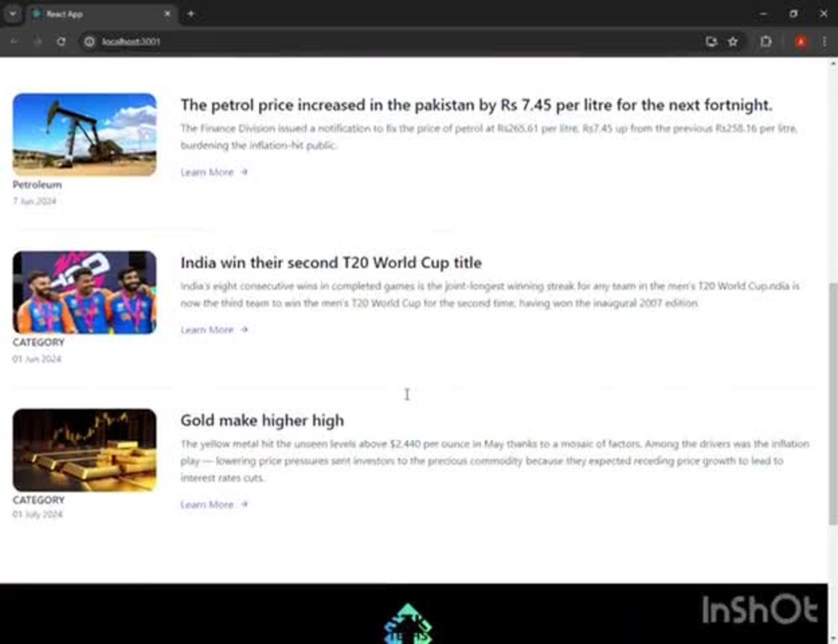Open the tab search dropdown arrow

(13, 13)
